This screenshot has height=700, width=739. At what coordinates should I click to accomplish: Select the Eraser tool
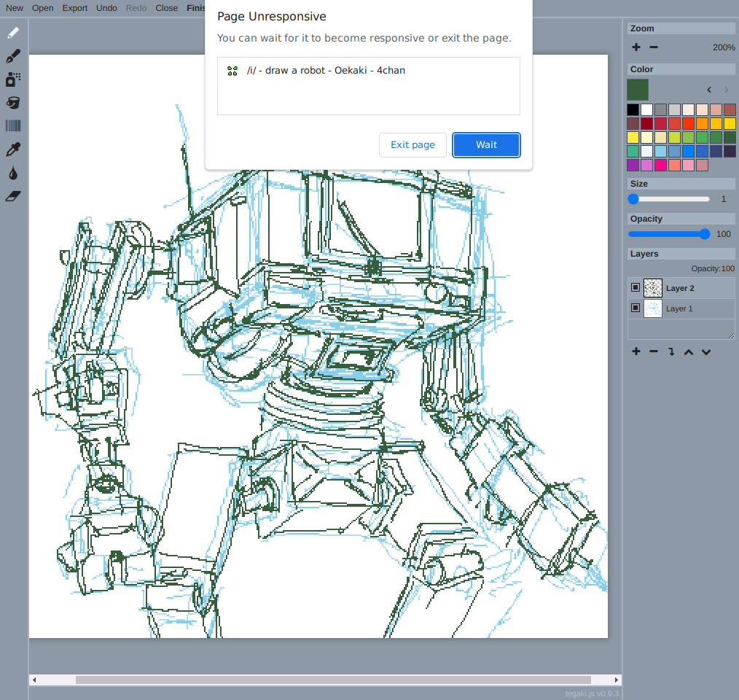(x=13, y=196)
